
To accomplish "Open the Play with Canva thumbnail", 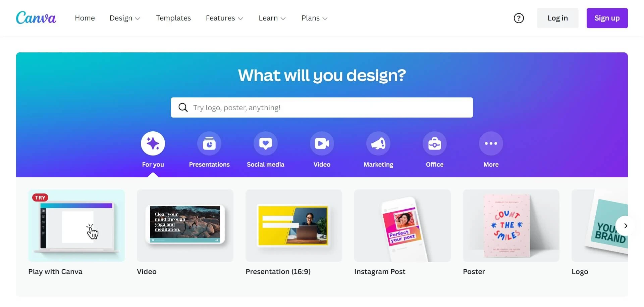I will click(76, 226).
